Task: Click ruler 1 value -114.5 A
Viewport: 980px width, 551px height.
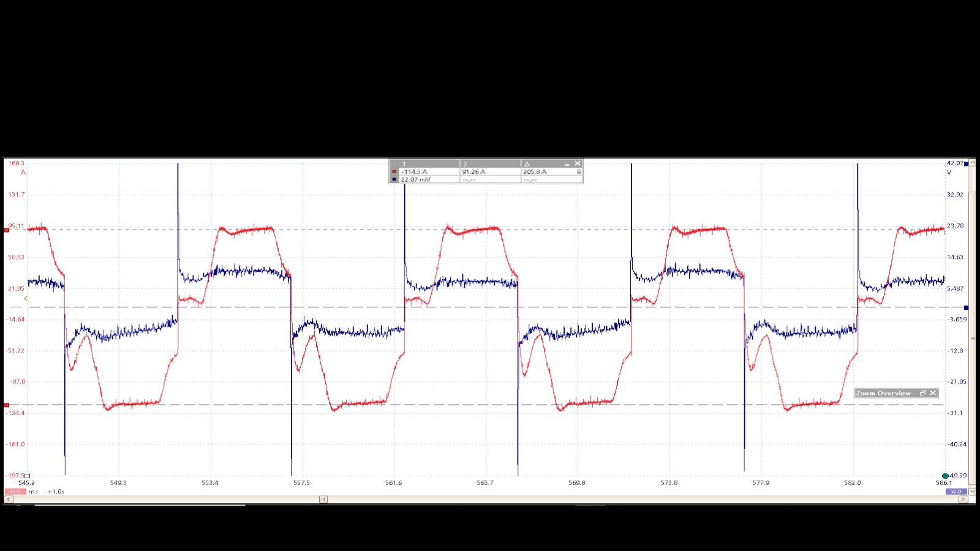Action: pos(415,172)
